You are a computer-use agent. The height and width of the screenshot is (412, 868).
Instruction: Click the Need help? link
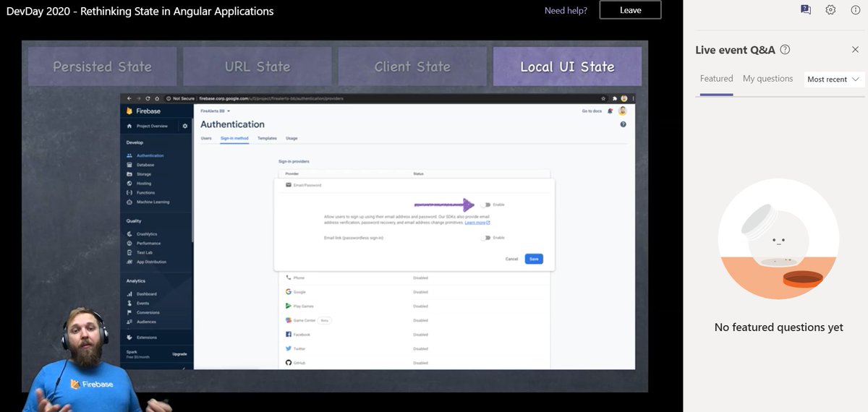(566, 10)
